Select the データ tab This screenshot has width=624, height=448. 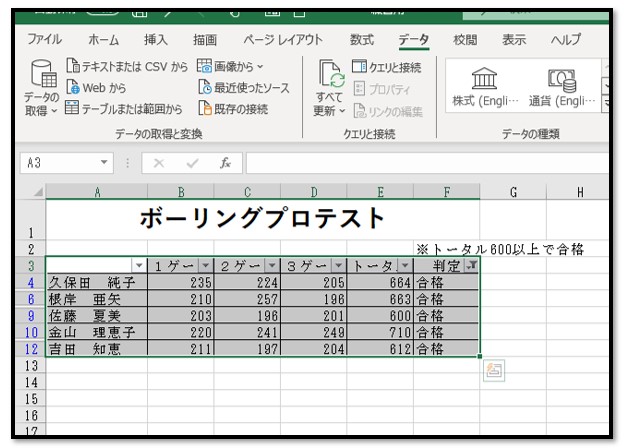point(414,39)
